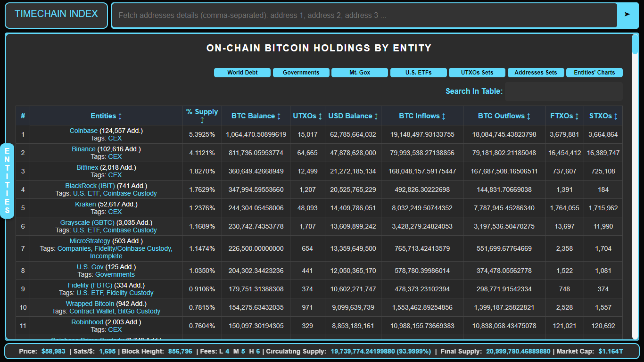Click the fetch addresses input field
The width and height of the screenshot is (644, 362).
point(364,16)
